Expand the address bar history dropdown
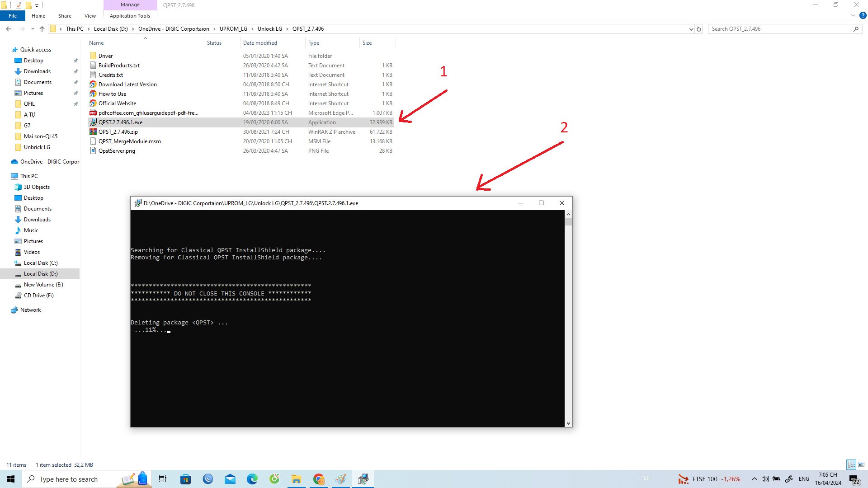The height and width of the screenshot is (488, 868). click(691, 29)
